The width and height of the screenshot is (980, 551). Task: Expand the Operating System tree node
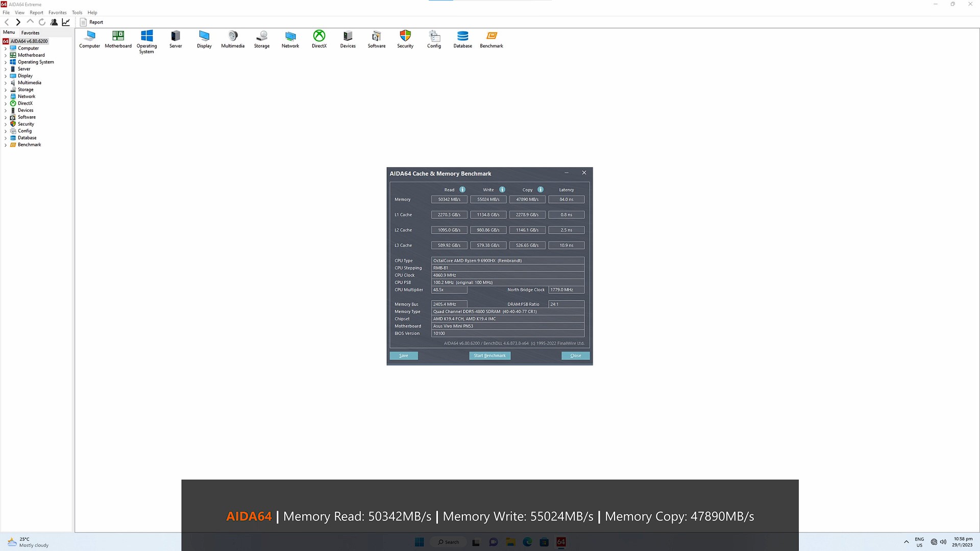point(6,62)
